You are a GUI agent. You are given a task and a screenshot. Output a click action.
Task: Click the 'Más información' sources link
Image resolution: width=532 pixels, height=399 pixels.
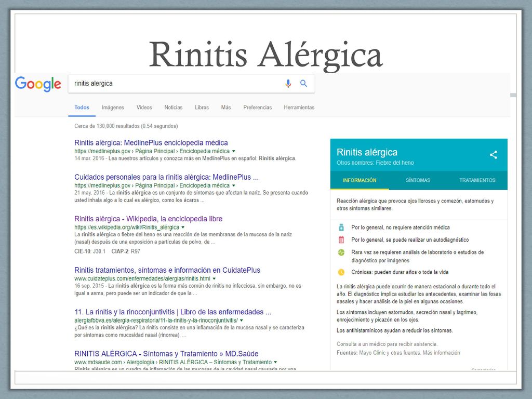[x=442, y=353]
